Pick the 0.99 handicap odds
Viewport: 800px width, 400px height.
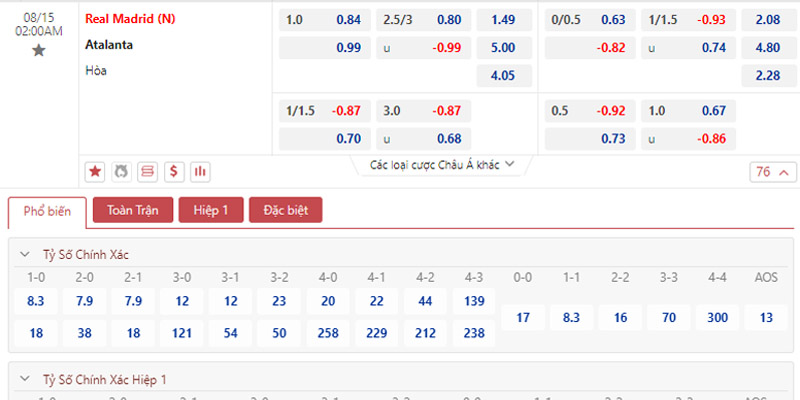pyautogui.click(x=324, y=48)
